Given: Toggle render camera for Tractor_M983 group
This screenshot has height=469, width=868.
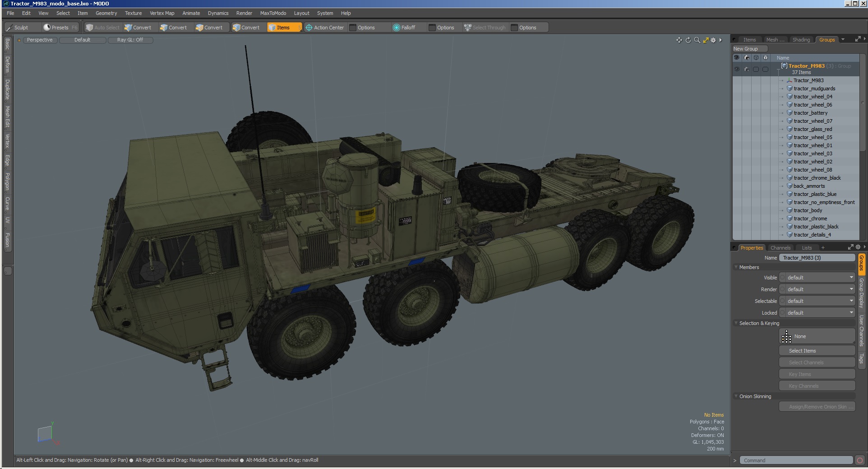Looking at the screenshot, I should click(x=747, y=69).
